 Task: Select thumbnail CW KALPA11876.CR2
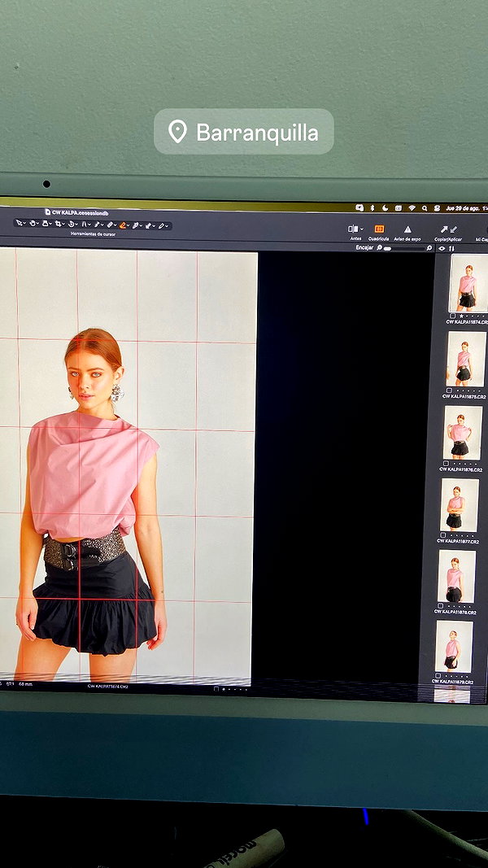pyautogui.click(x=463, y=433)
